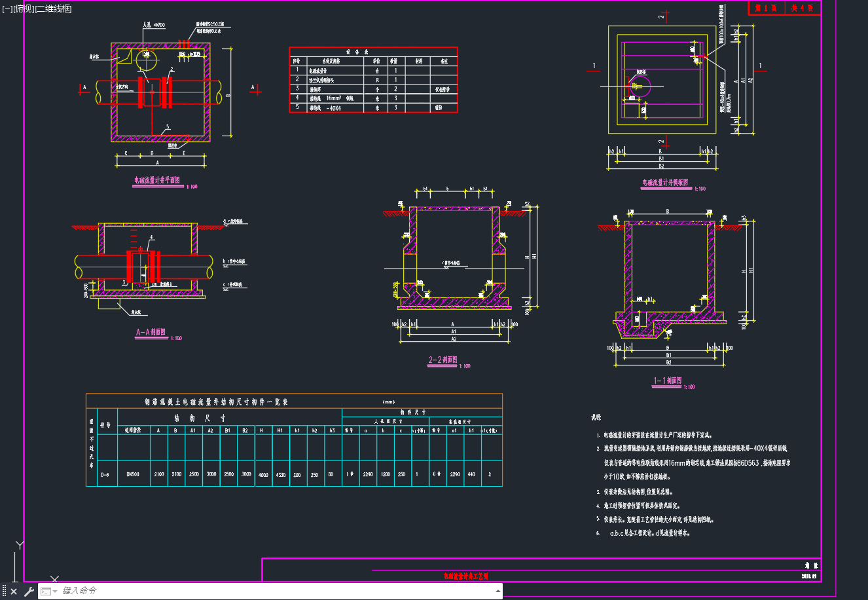Grab the command line grip handle
This screenshot has width=868, height=600.
click(x=4, y=591)
